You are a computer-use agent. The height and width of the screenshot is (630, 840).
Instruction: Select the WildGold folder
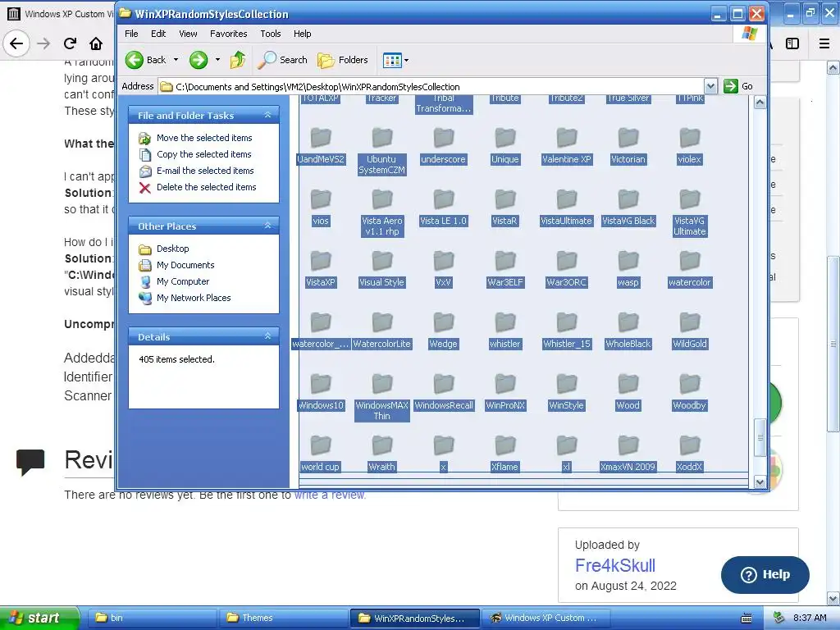(689, 331)
